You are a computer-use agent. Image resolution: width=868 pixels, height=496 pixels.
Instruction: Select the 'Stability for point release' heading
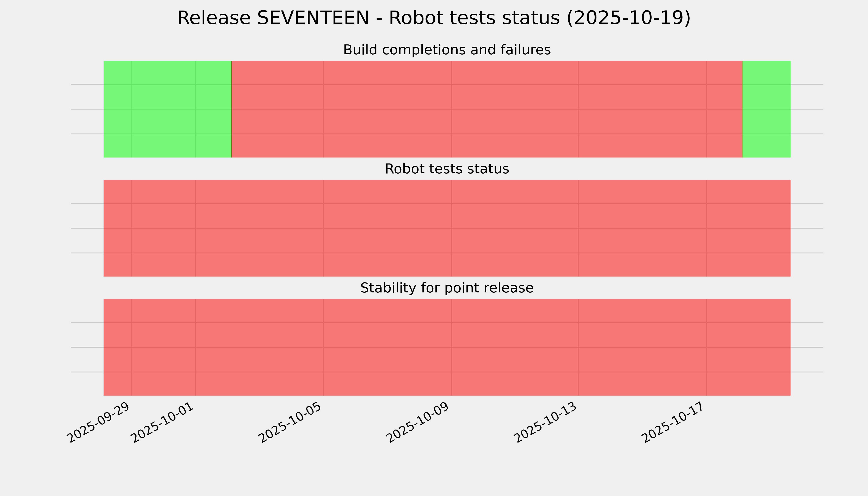[x=447, y=288]
